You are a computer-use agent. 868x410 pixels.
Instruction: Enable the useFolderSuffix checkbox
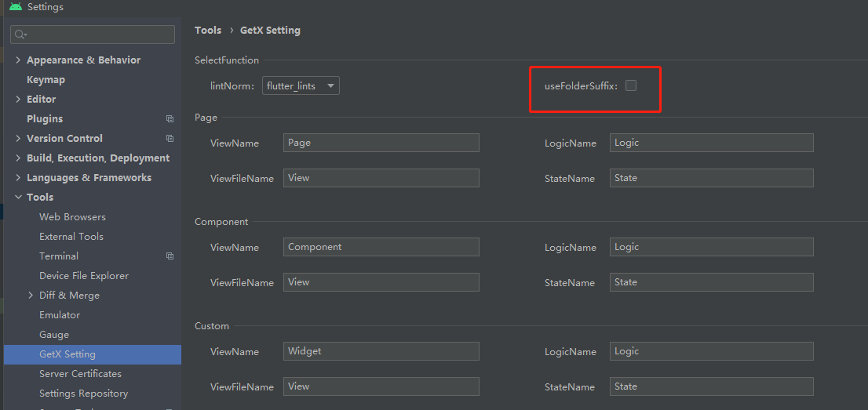631,85
